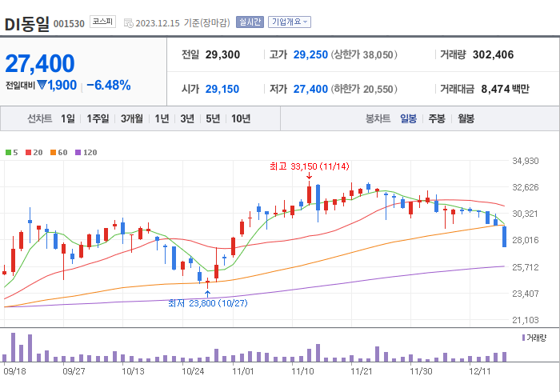Viewport: 560px width, 392px height.
Task: Switch to 일봉 daily candle chart
Action: [x=408, y=118]
